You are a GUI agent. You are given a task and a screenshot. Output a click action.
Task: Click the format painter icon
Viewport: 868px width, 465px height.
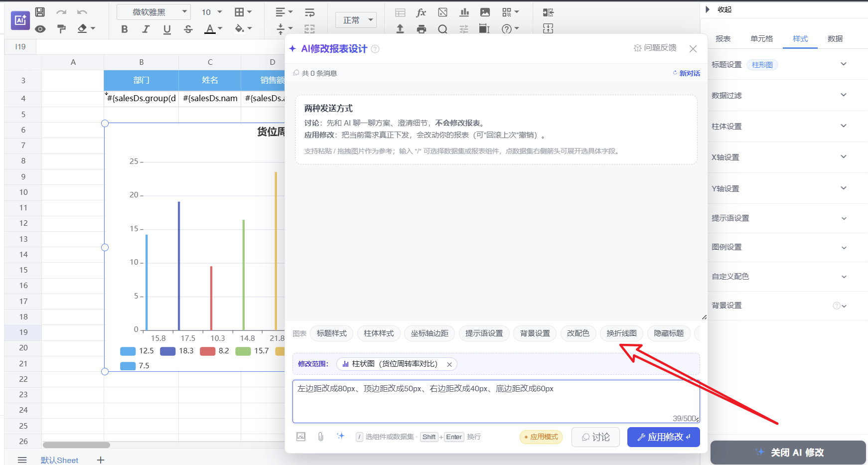pos(62,29)
